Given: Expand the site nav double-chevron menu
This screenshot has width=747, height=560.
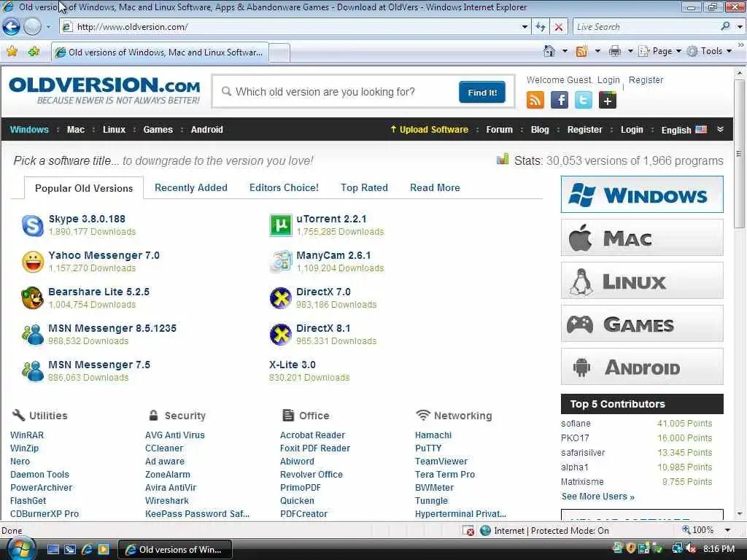Looking at the screenshot, I should [720, 129].
